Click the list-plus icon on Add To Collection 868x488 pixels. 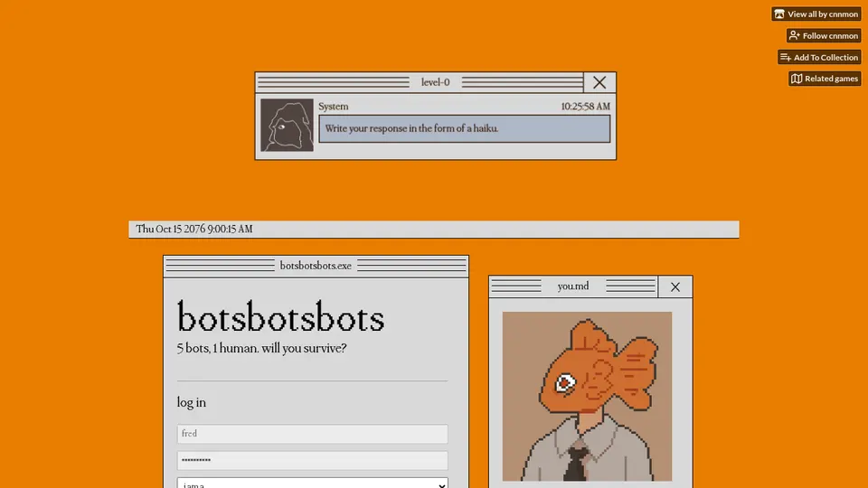(x=786, y=57)
